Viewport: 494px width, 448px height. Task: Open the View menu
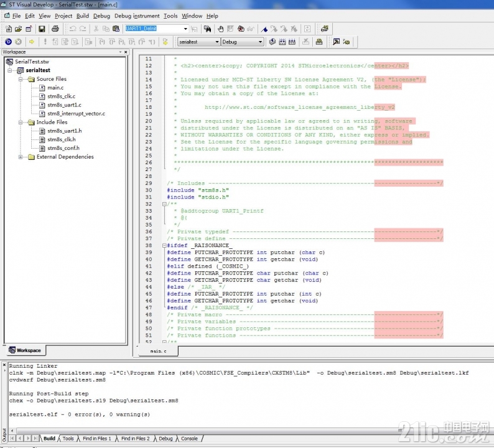(x=44, y=16)
